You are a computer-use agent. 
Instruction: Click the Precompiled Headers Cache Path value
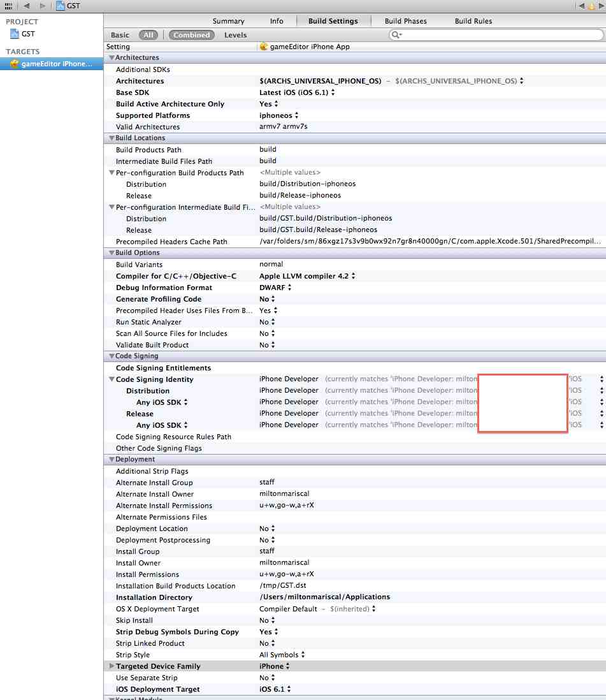[x=429, y=241]
